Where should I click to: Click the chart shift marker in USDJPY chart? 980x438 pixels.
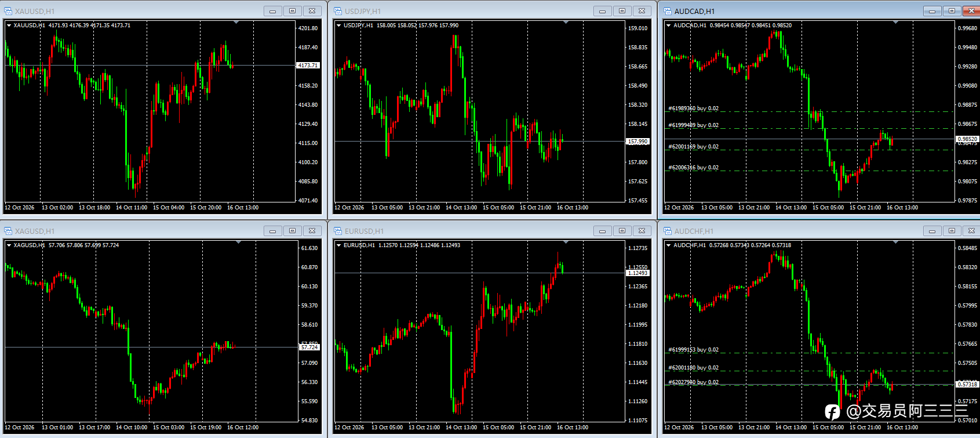click(x=566, y=22)
